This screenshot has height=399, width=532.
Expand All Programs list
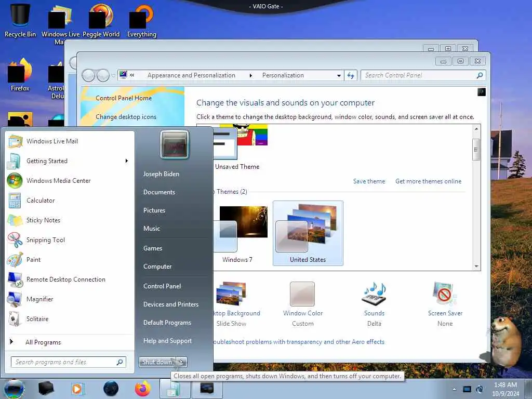[x=70, y=342]
